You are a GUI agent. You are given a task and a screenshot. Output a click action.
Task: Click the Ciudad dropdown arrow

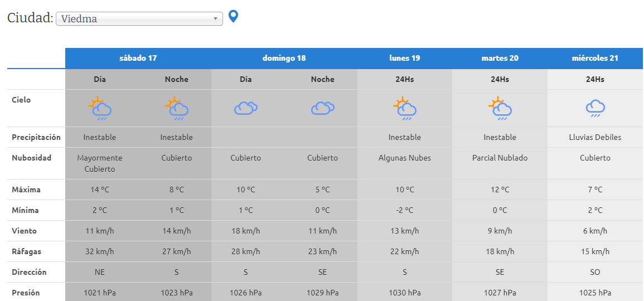[x=216, y=19]
